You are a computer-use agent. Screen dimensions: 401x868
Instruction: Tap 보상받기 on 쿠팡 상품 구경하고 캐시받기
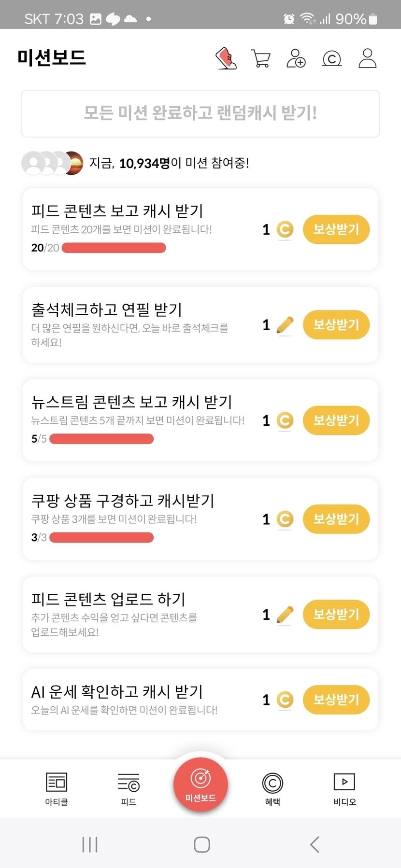(336, 519)
